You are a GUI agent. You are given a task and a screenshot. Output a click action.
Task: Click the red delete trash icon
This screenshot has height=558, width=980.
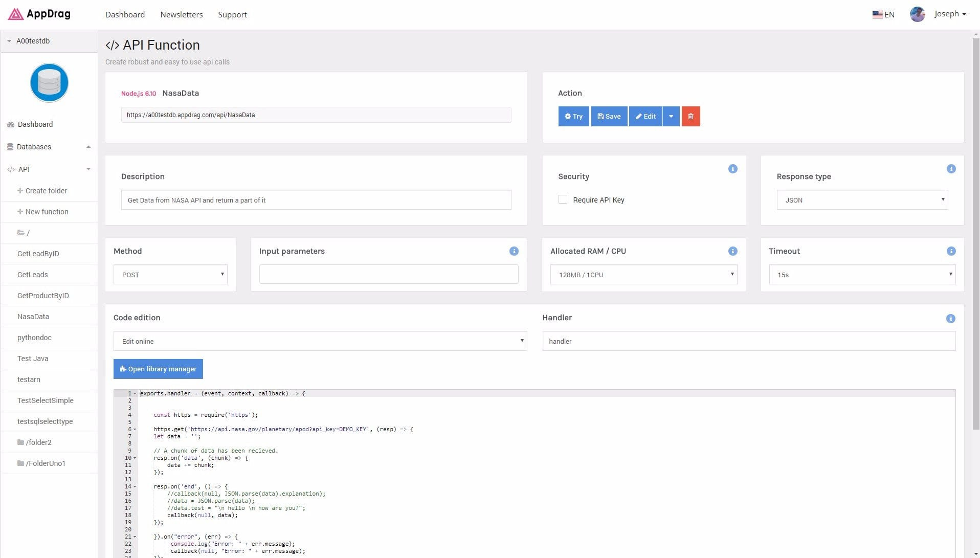pos(690,117)
